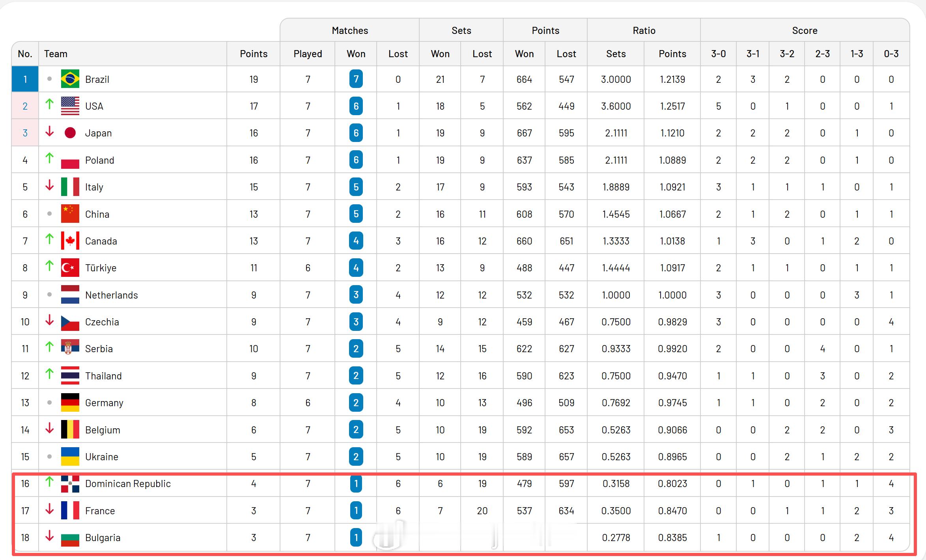Open the Thailand team name link
The width and height of the screenshot is (926, 560).
[x=103, y=376]
